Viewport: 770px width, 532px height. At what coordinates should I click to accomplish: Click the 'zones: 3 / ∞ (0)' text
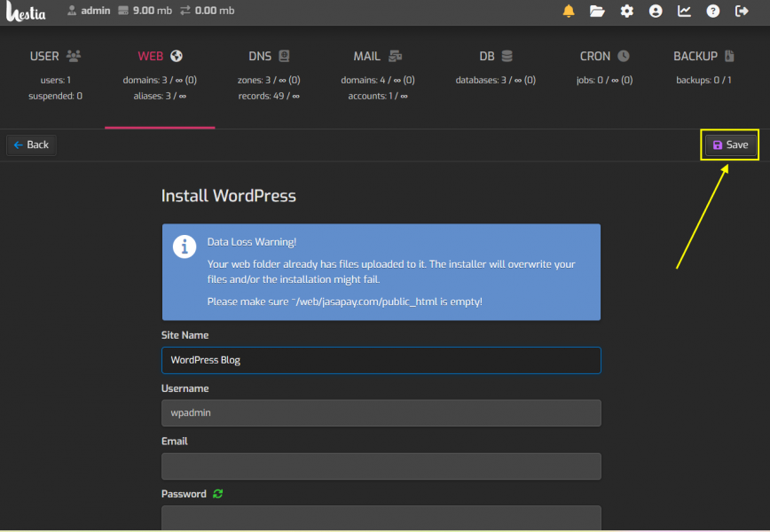point(269,80)
